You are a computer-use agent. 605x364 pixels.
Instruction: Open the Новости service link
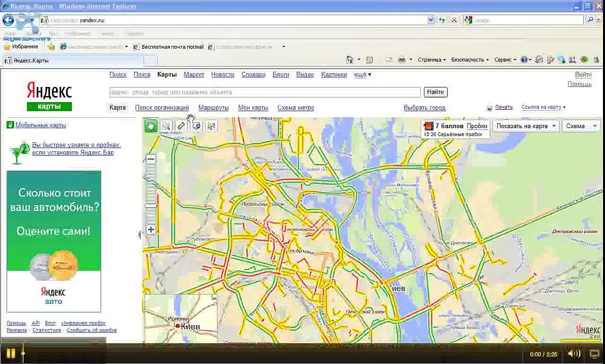(223, 75)
